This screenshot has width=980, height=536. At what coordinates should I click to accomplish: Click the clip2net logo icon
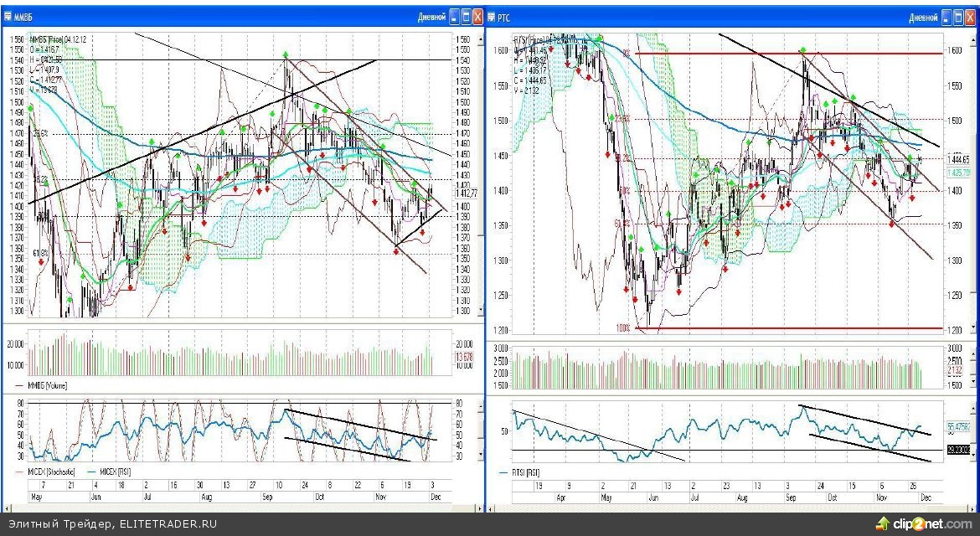pyautogui.click(x=882, y=523)
